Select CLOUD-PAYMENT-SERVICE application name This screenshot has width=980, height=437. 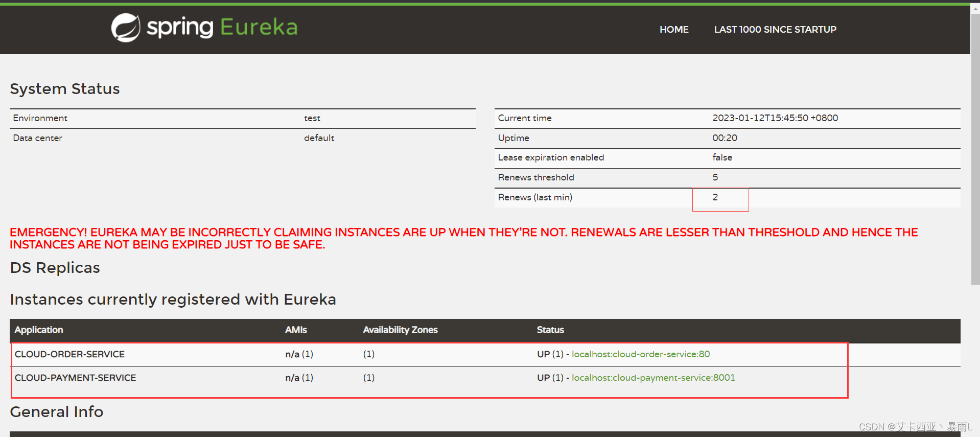coord(76,378)
